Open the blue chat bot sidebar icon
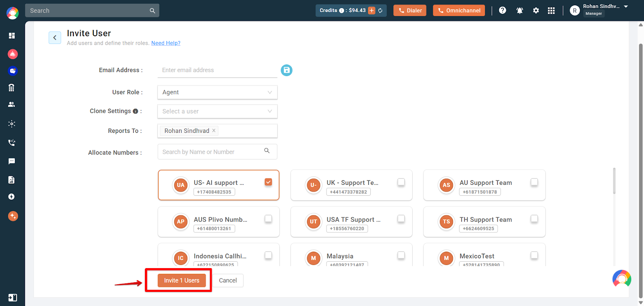 click(12, 71)
